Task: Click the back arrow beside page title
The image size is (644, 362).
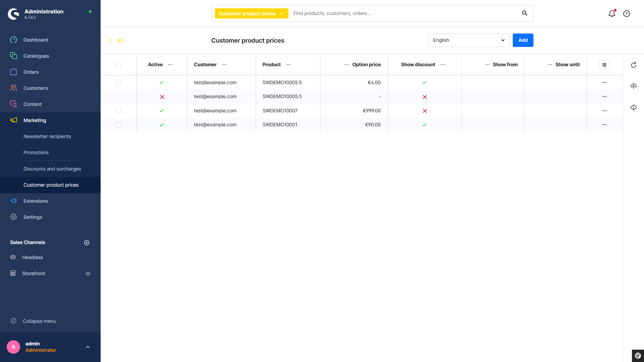Action: [110, 40]
